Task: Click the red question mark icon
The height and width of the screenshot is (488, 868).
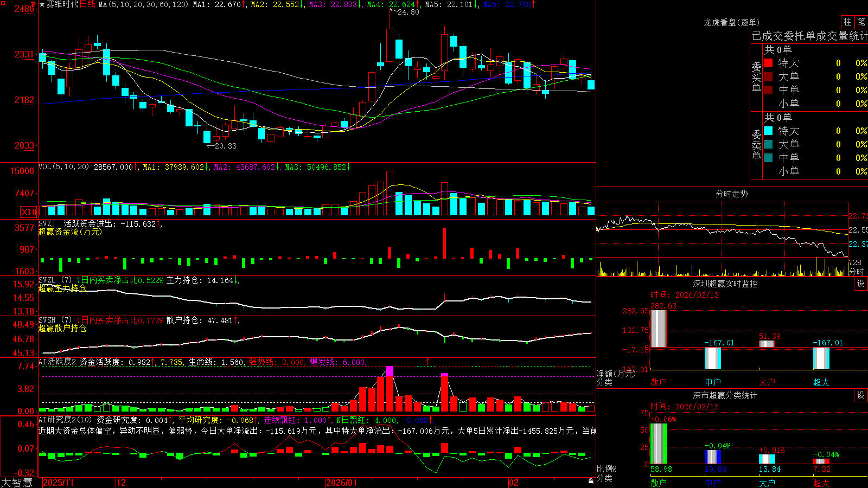Action: (33, 4)
